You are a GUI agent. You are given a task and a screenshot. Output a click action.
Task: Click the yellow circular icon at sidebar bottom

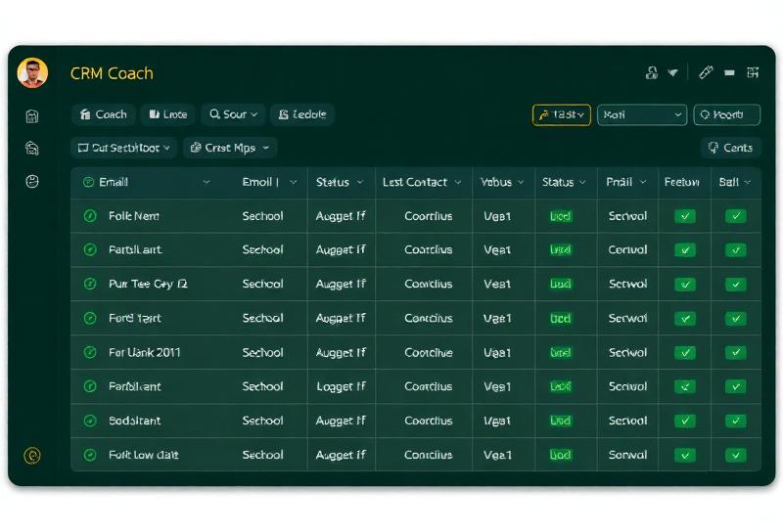32,455
